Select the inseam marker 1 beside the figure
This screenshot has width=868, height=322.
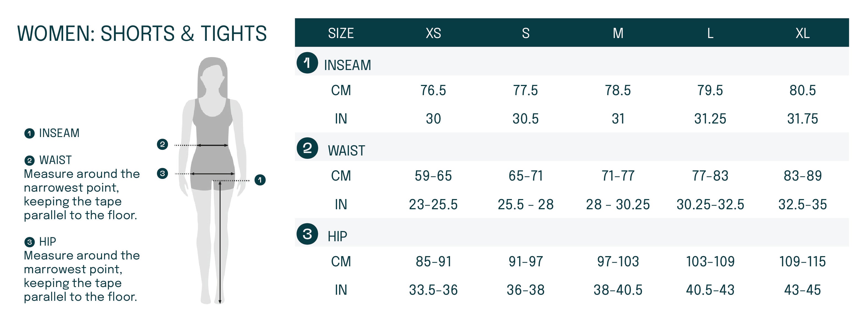pyautogui.click(x=260, y=180)
